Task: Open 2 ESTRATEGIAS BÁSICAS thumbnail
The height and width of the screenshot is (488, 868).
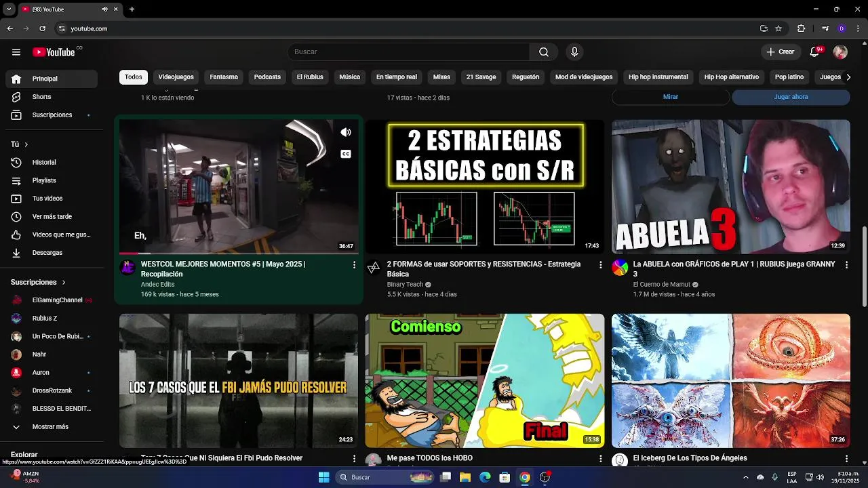Action: tap(485, 187)
